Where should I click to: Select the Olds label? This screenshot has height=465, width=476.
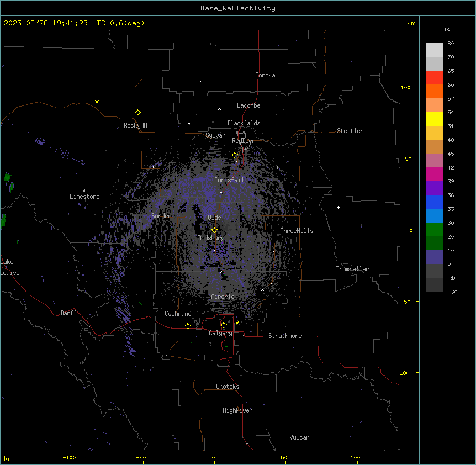[214, 218]
